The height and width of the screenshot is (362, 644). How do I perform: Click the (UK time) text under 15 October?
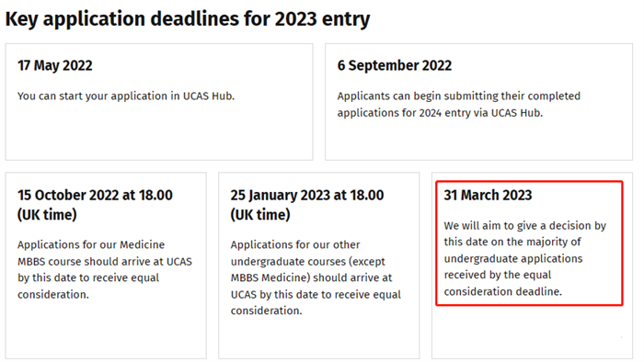[47, 214]
